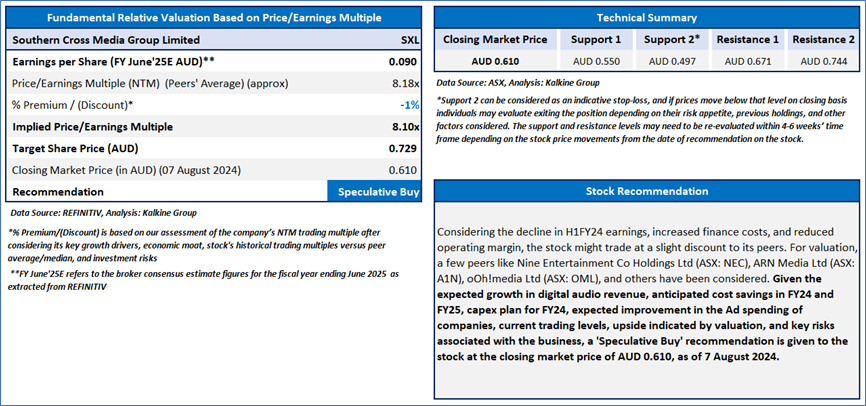Click the AUD 0.744 resistance value
The image size is (866, 406).
click(823, 61)
